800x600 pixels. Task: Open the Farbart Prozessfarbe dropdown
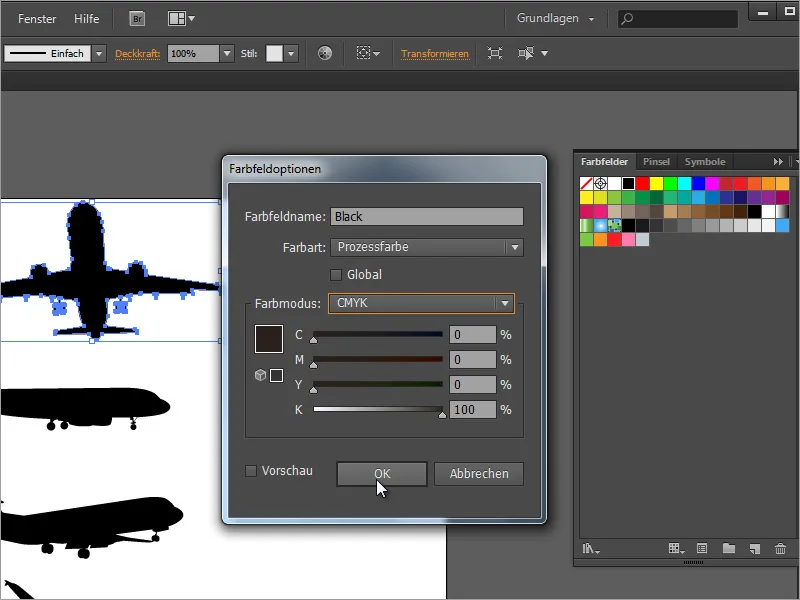click(427, 247)
